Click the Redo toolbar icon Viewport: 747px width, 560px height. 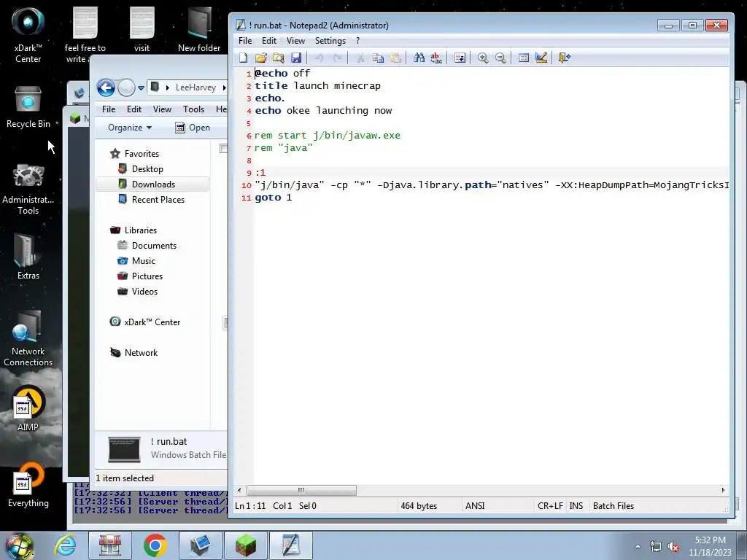pos(337,58)
